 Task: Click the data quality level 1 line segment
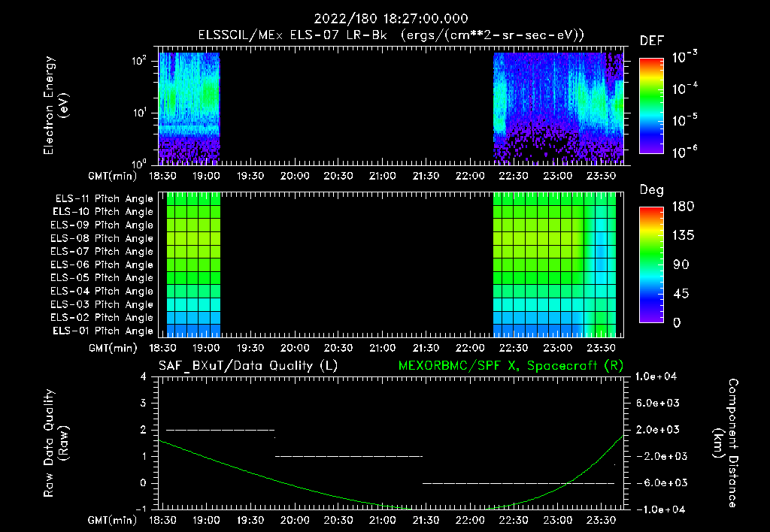[x=349, y=456]
